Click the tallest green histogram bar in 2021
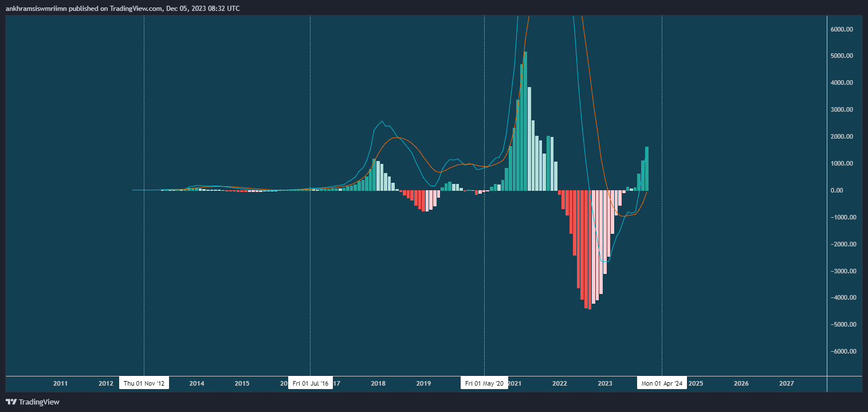868x412 pixels. (x=525, y=121)
